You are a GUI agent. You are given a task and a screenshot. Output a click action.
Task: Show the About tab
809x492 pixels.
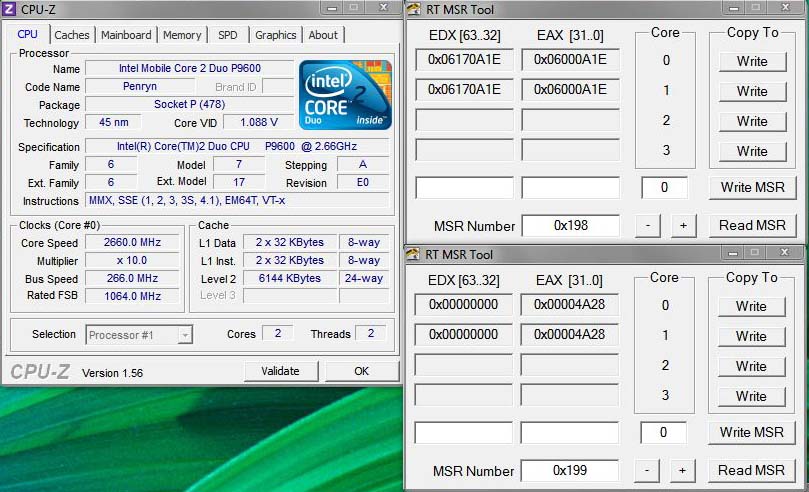point(323,35)
